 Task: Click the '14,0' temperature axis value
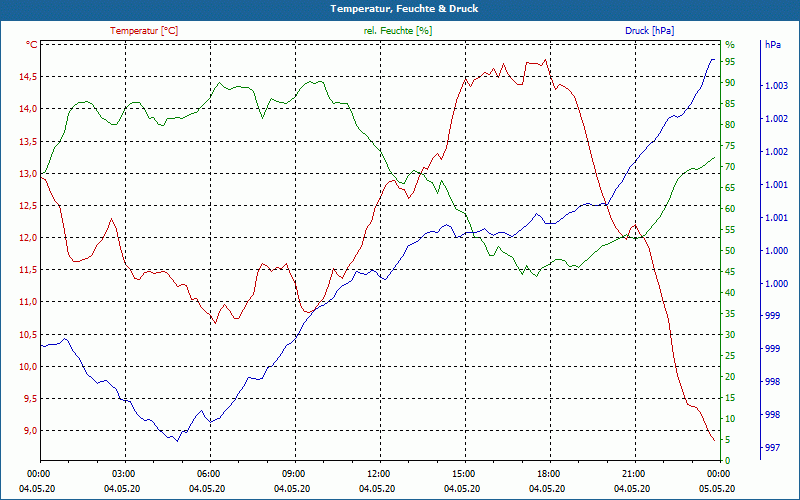28,109
